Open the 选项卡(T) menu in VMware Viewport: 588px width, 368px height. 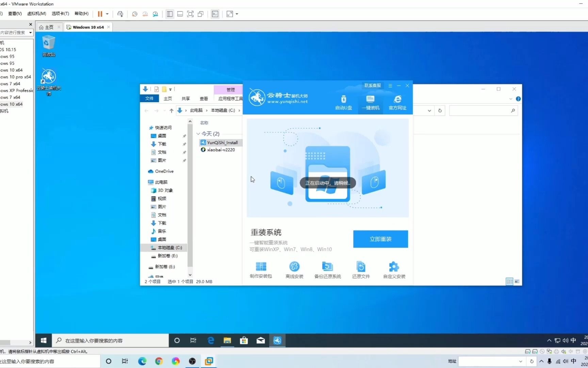(x=60, y=14)
